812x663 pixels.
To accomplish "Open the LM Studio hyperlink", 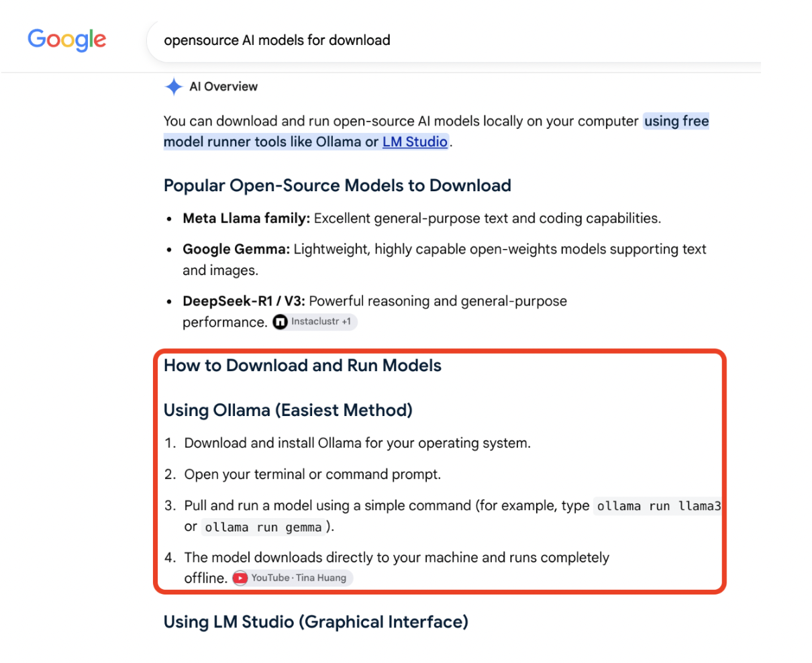I will pyautogui.click(x=415, y=142).
